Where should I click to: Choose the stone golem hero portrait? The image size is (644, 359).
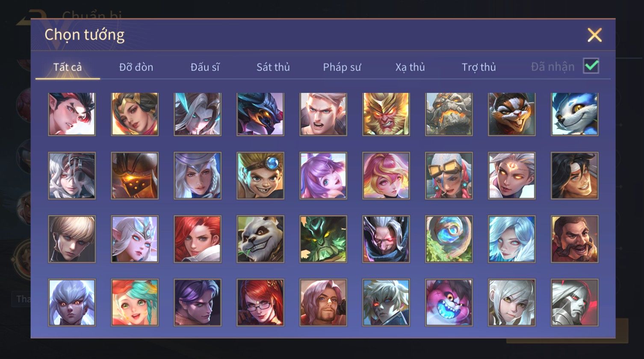pyautogui.click(x=449, y=114)
